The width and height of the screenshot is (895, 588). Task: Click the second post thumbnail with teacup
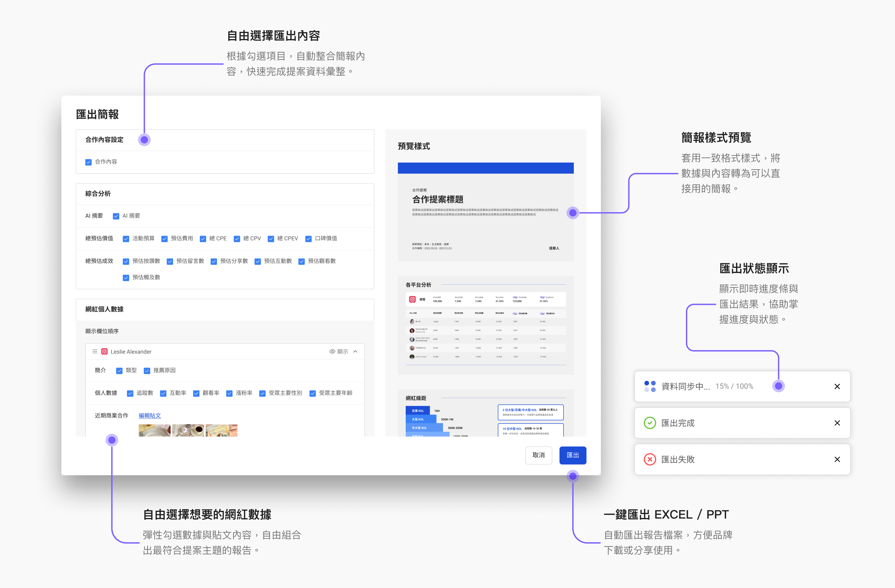(188, 430)
